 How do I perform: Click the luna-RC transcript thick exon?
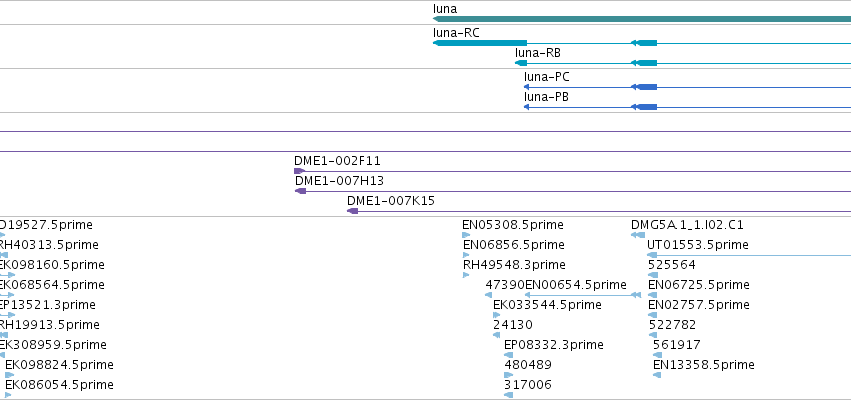(x=480, y=43)
